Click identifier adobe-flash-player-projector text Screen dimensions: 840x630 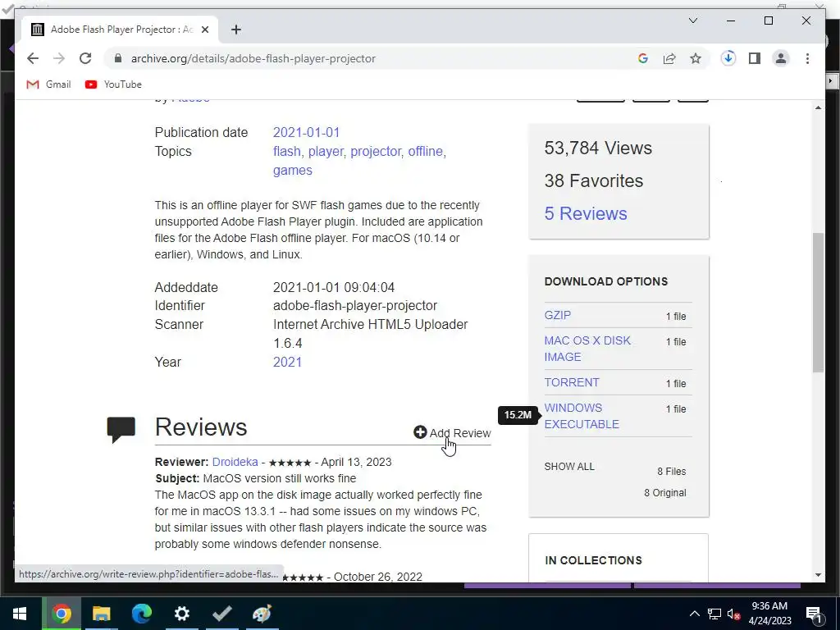(x=355, y=305)
